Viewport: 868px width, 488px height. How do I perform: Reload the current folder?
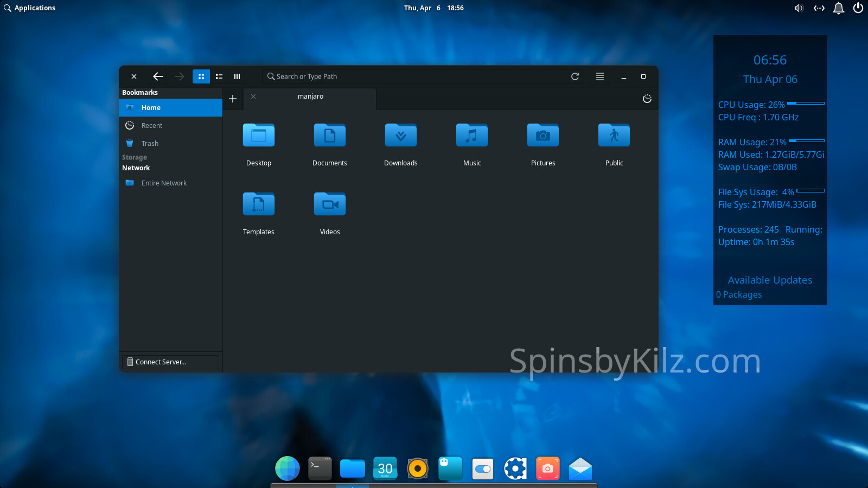tap(575, 76)
